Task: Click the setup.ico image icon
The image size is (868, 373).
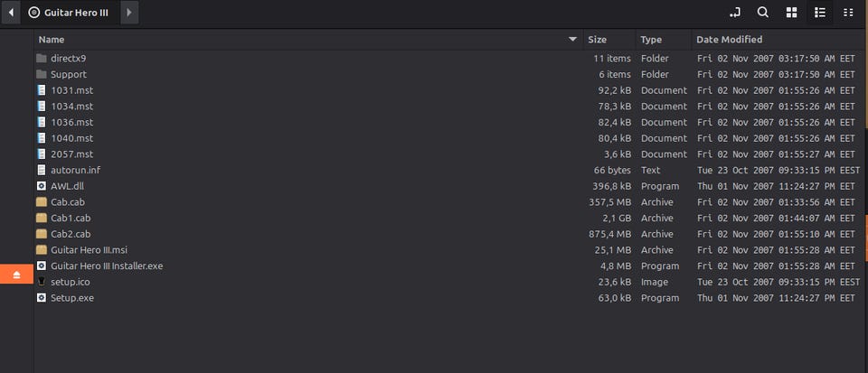Action: (x=42, y=282)
